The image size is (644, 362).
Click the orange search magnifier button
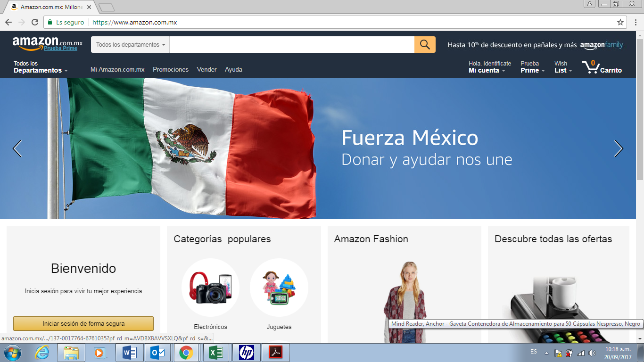(425, 45)
